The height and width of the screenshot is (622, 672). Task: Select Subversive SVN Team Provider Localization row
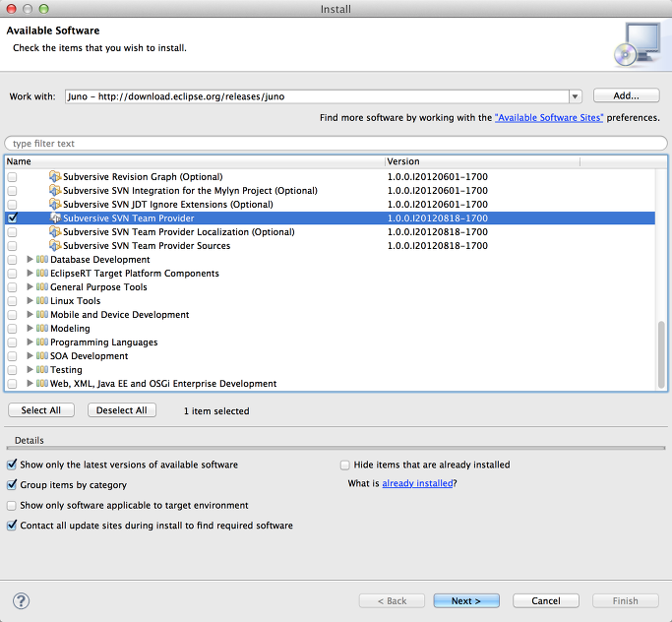click(330, 231)
